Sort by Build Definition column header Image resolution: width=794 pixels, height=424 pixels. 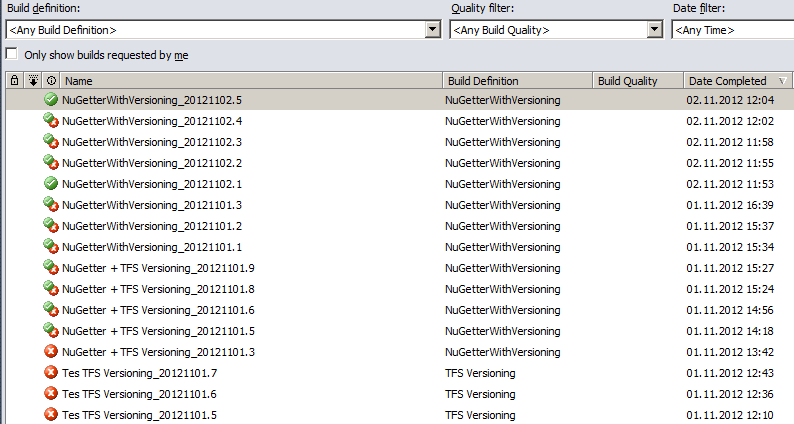[x=518, y=81]
